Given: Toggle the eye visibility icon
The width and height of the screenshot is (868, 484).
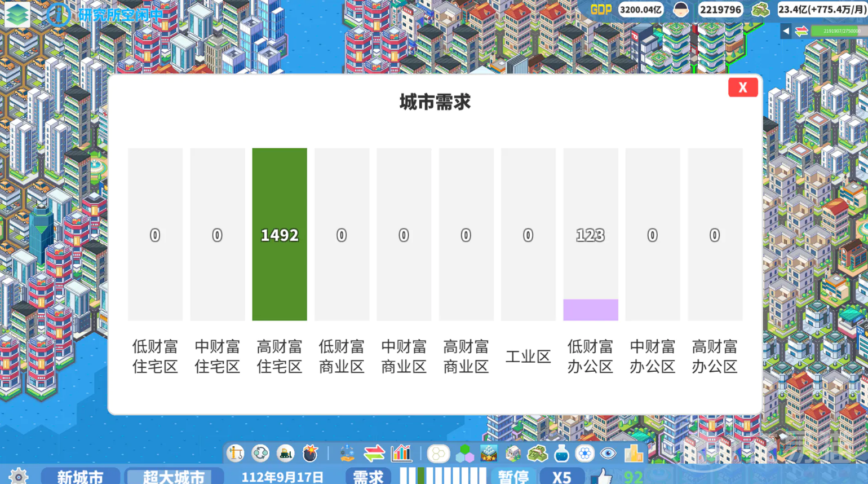Looking at the screenshot, I should click(608, 454).
